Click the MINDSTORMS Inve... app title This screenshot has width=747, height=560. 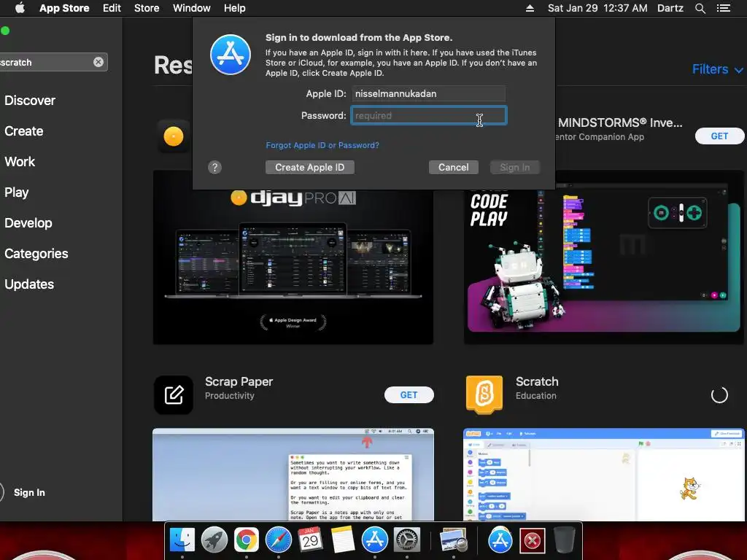pyautogui.click(x=620, y=122)
